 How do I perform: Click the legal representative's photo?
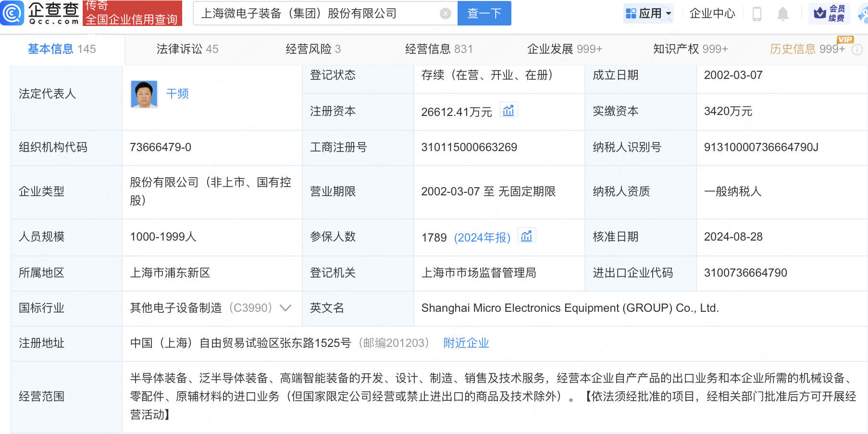pos(144,94)
